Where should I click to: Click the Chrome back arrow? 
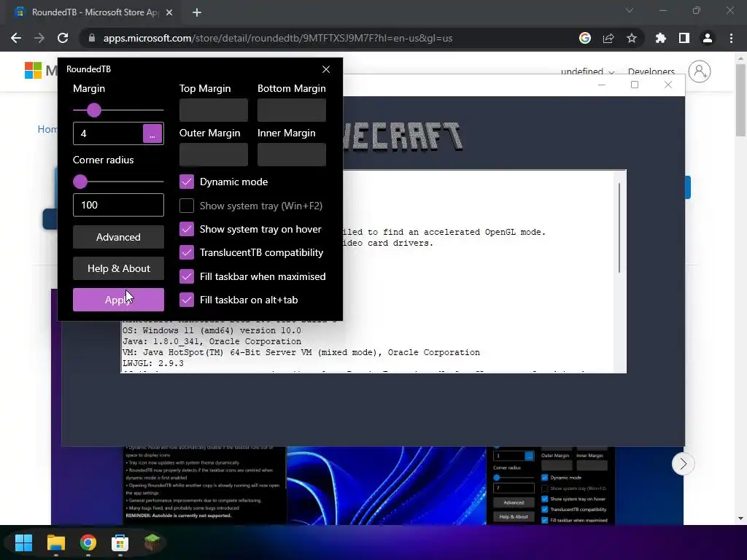[16, 38]
